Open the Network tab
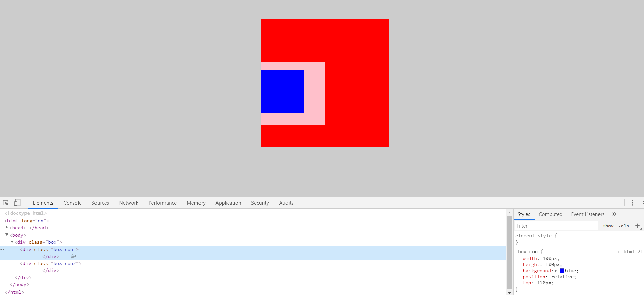Screen dimensions: 644x295 pos(129,203)
